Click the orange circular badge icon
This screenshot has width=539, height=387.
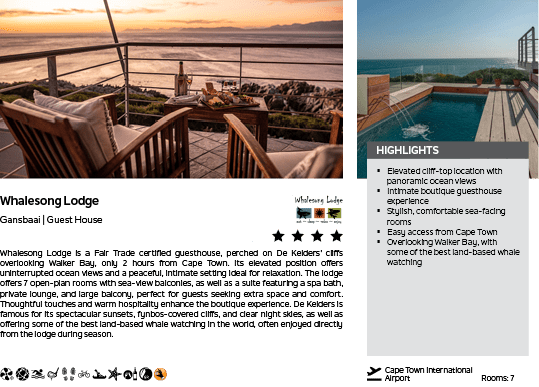coord(161,374)
